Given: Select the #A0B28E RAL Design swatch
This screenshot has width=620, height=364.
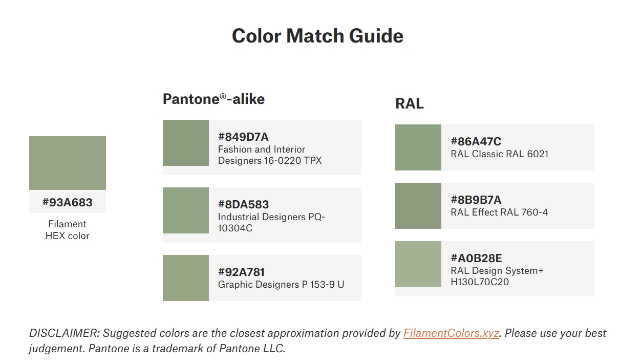Looking at the screenshot, I should [418, 264].
